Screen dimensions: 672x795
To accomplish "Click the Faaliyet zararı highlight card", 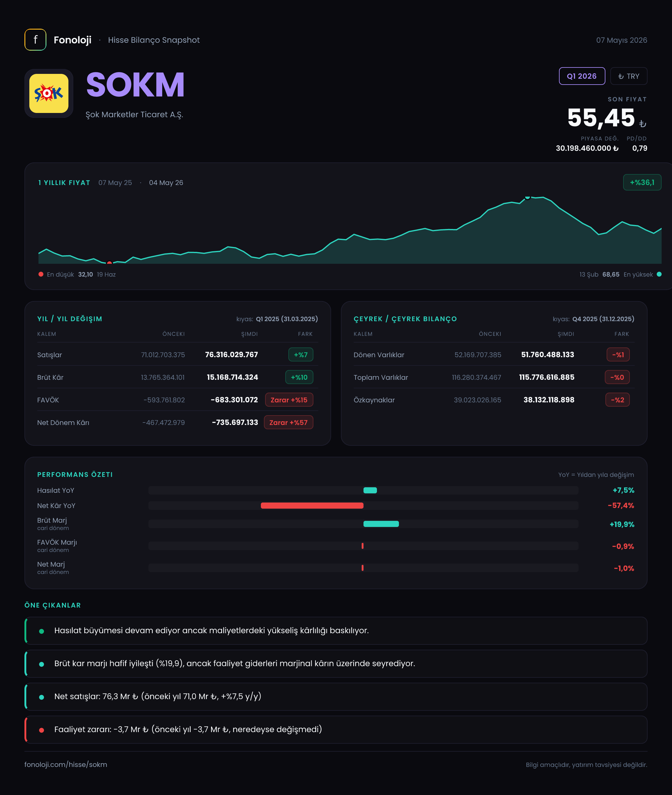I will pyautogui.click(x=336, y=729).
